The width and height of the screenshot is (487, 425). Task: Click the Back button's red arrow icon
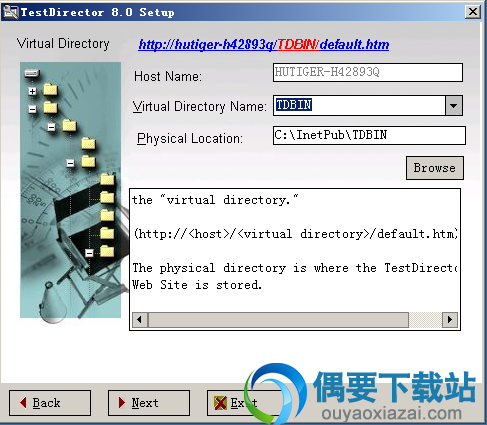[23, 403]
